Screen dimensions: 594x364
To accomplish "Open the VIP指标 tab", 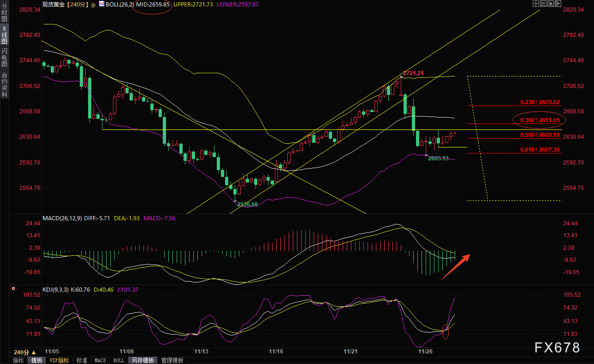I will coord(59,360).
